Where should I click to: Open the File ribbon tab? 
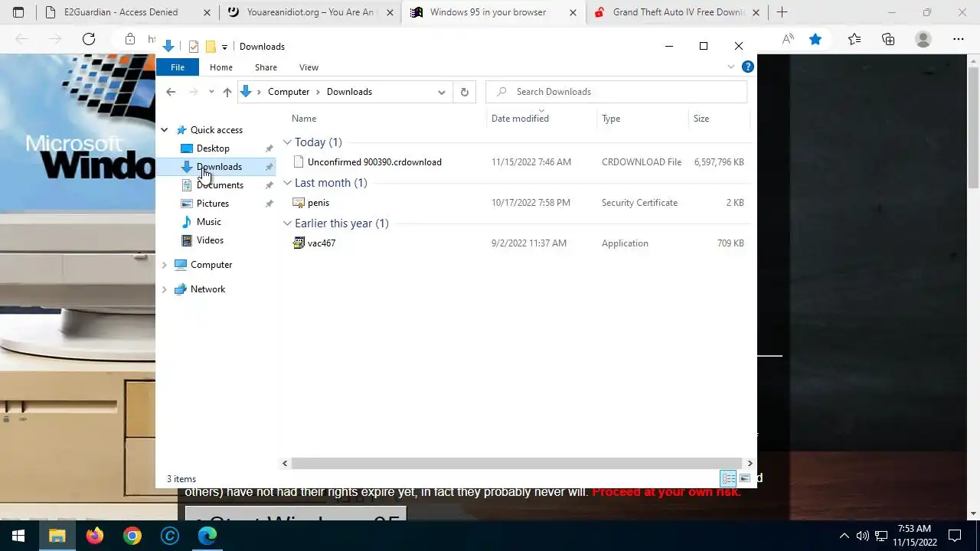pos(178,67)
